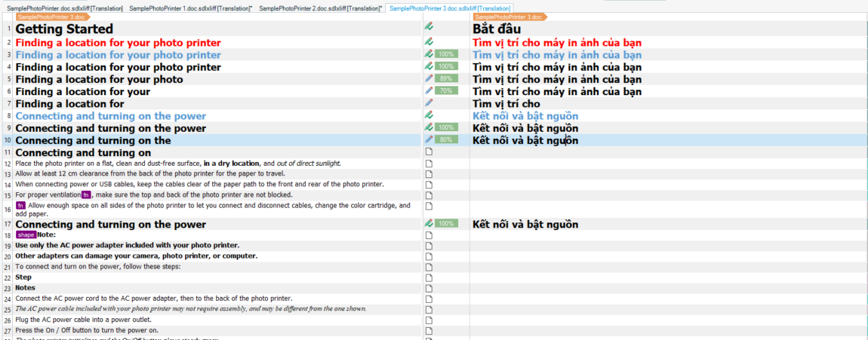Click segment 20 untranslated page icon

[x=429, y=256]
